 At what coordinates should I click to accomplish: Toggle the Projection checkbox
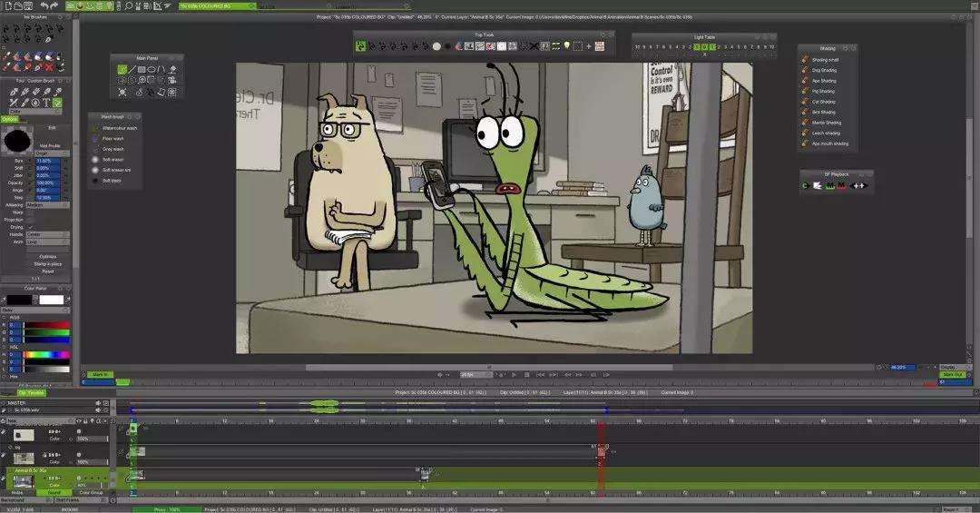click(x=29, y=220)
